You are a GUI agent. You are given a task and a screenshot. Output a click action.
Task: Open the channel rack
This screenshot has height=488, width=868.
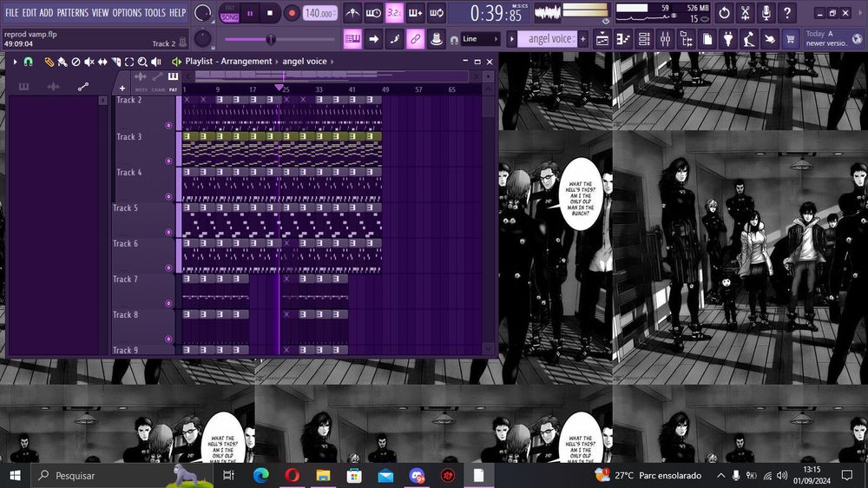[643, 39]
